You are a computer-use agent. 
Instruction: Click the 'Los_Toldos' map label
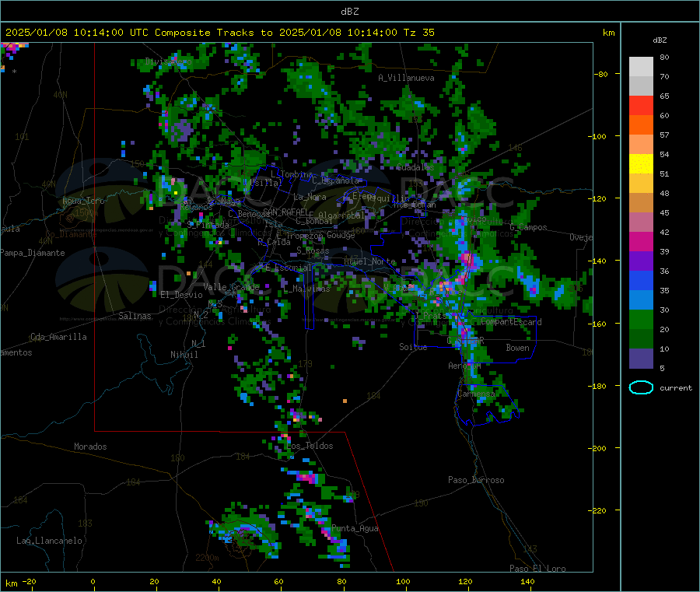(x=310, y=446)
